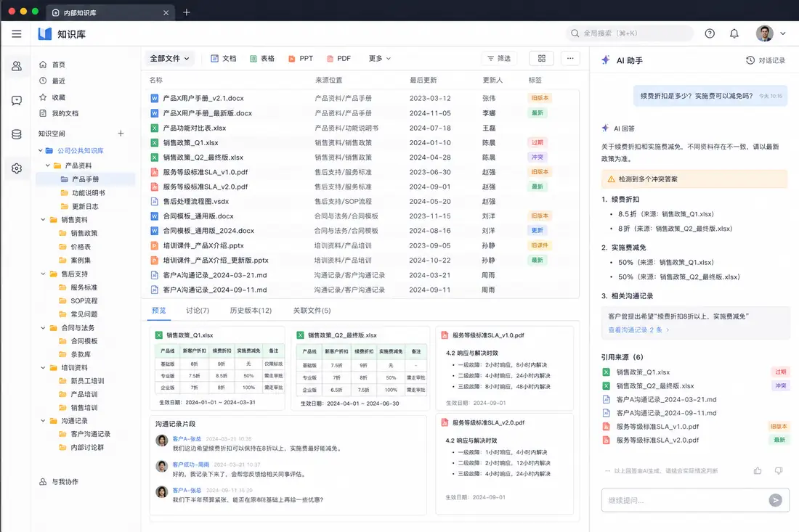
Task: Open file row 客户A沟通记录_2024-09-11.md
Action: pos(360,290)
